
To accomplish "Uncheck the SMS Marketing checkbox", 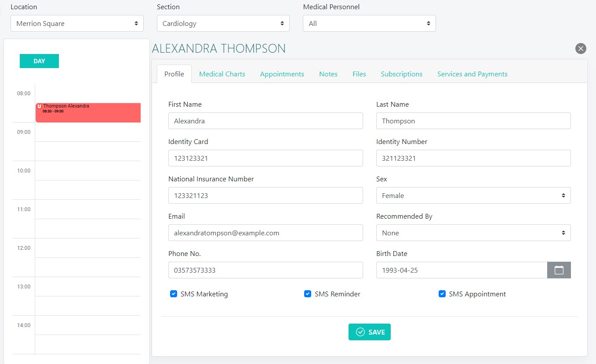I will pyautogui.click(x=174, y=294).
